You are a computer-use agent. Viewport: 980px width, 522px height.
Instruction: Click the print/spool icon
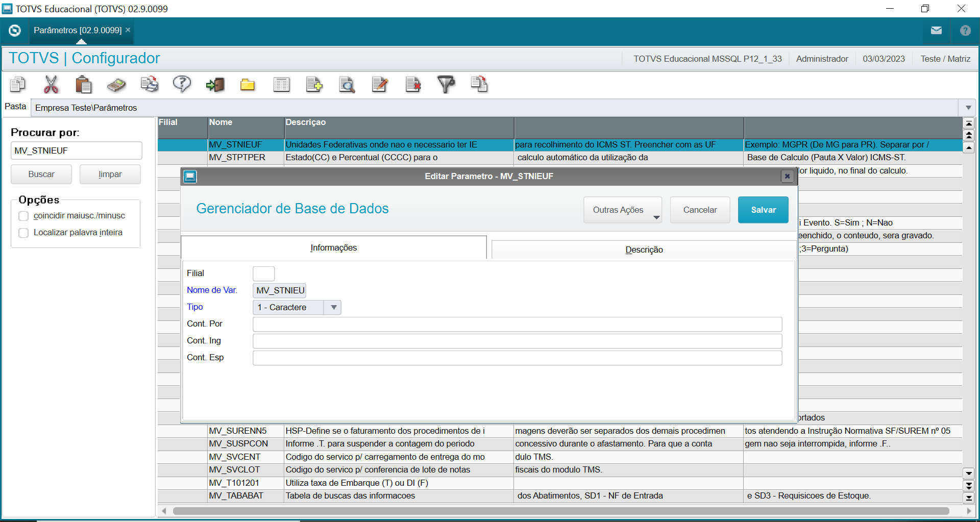(150, 85)
